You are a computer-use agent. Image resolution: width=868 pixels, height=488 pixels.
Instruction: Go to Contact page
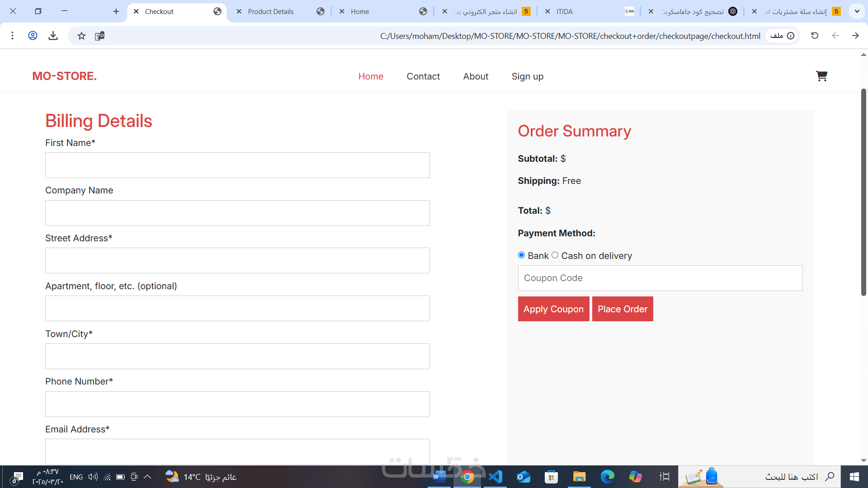pyautogui.click(x=423, y=76)
